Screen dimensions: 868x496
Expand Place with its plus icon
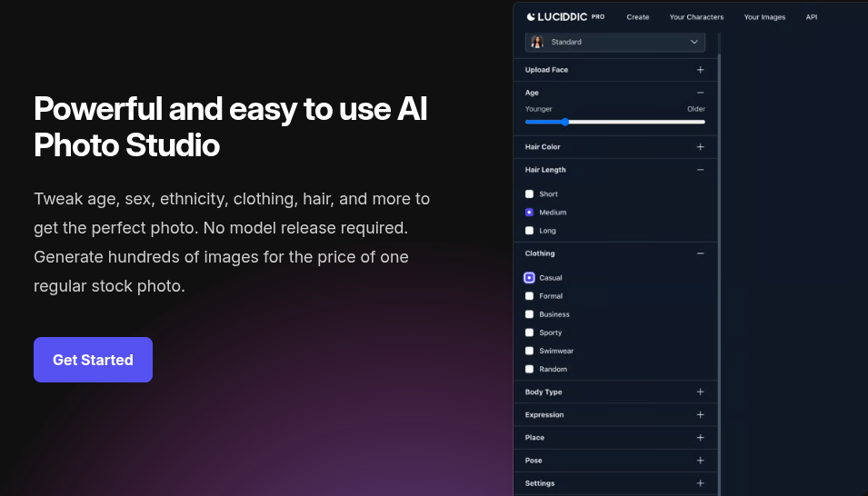coord(700,437)
